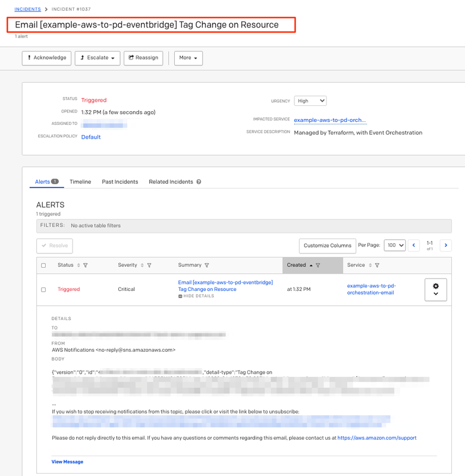The image size is (465, 476).
Task: Click the greyed-out Resolve button
Action: pyautogui.click(x=55, y=246)
